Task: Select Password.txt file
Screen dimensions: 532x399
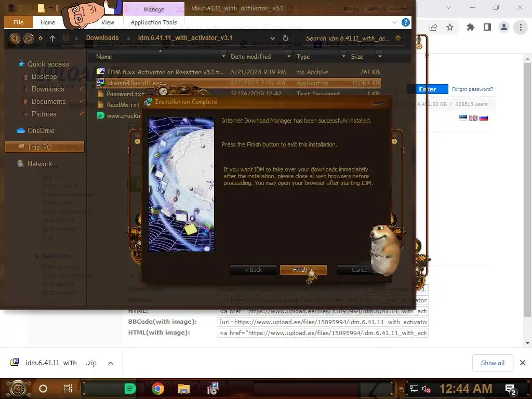Action: tap(126, 94)
